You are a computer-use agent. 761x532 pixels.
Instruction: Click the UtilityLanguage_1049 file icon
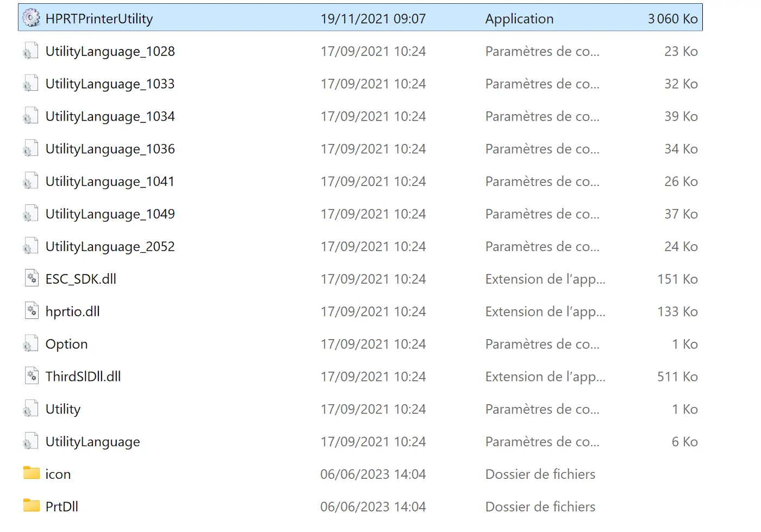click(30, 214)
